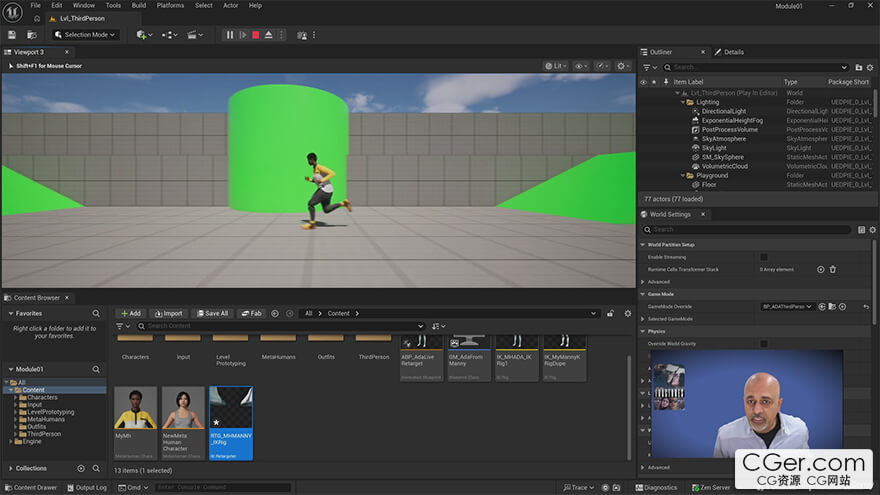Click the Save All button
The image size is (880, 495).
pyautogui.click(x=212, y=313)
